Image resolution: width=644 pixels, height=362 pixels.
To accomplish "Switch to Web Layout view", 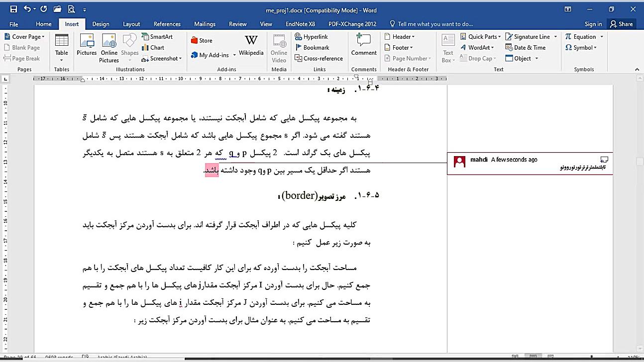I will pos(549,355).
